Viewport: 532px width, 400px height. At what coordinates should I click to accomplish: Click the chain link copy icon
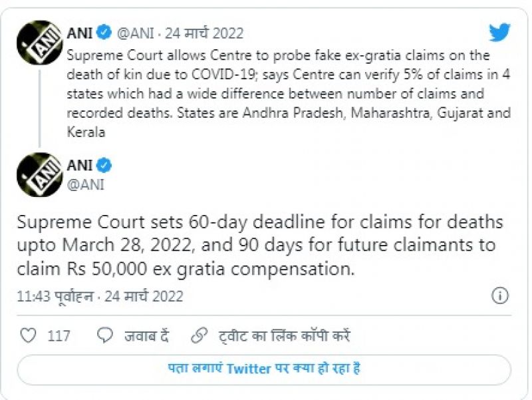[199, 335]
